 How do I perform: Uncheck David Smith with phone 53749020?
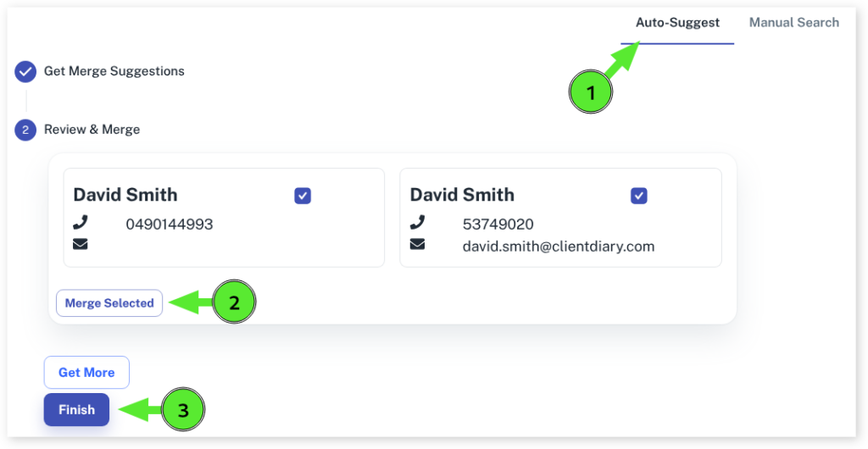pos(639,196)
